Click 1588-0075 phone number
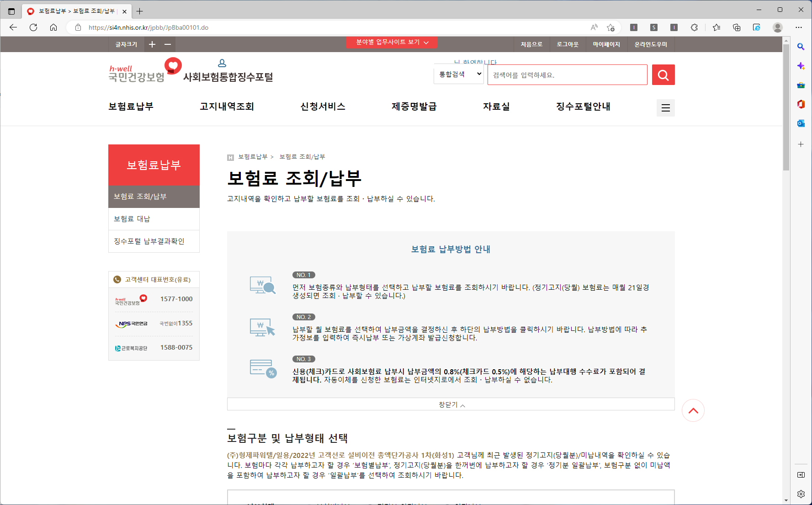This screenshot has width=812, height=505. click(176, 347)
